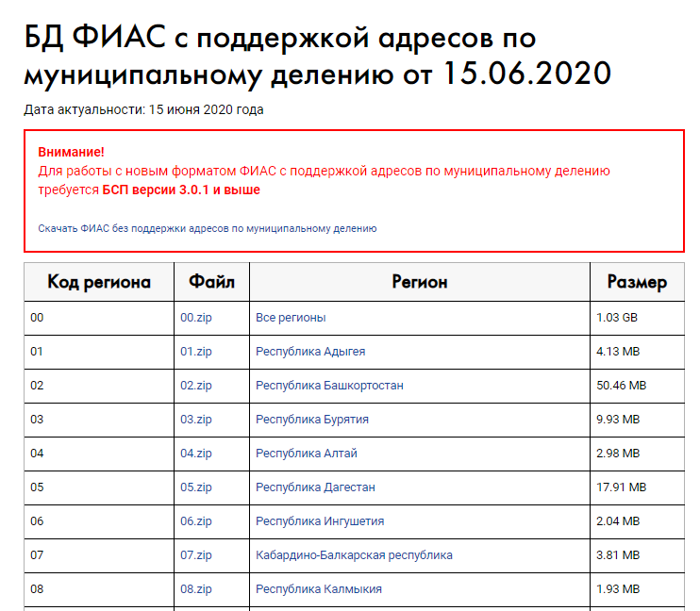Click the size value '1.93 MB'
This screenshot has width=700, height=611.
coord(618,589)
